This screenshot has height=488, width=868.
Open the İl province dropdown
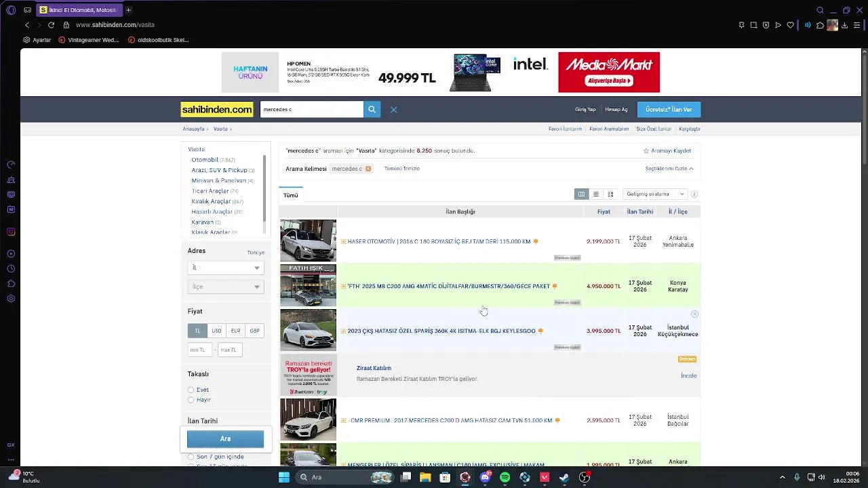pyautogui.click(x=225, y=268)
